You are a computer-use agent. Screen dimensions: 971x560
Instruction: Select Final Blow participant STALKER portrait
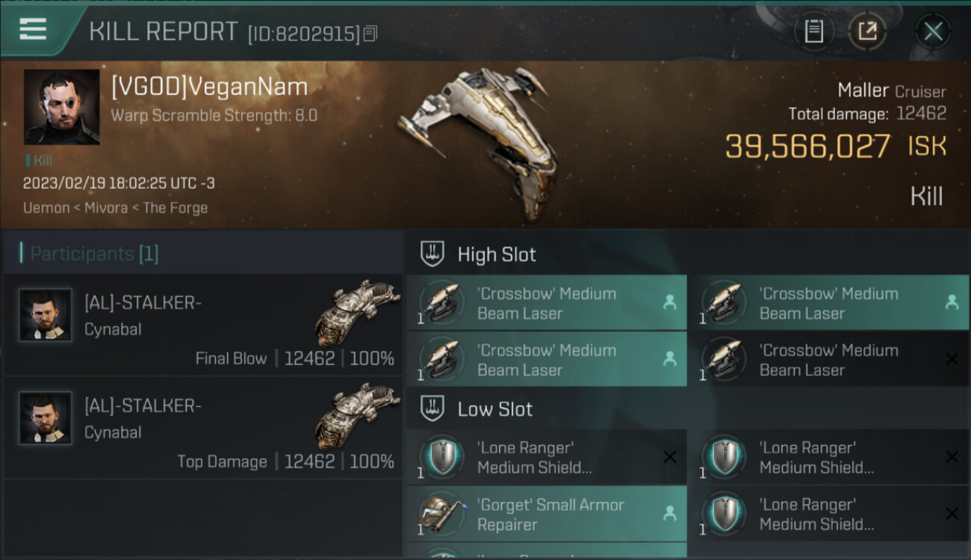pos(46,315)
